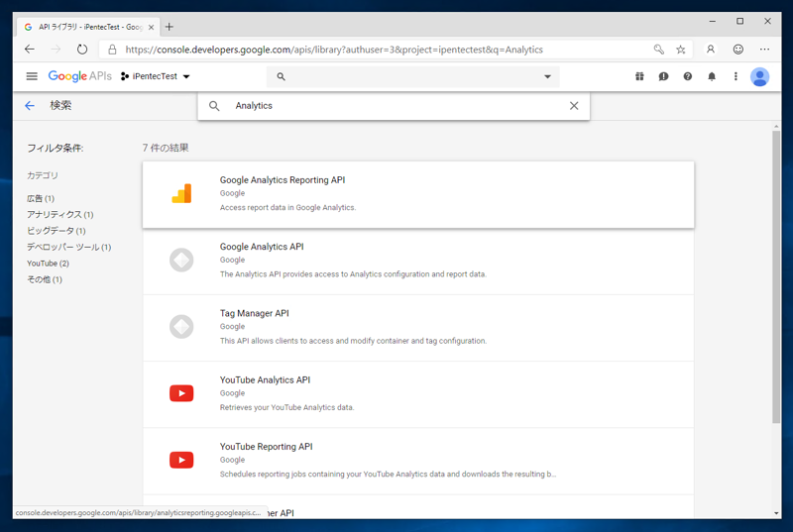The width and height of the screenshot is (793, 532).
Task: Open the notifications bell
Action: (x=712, y=76)
